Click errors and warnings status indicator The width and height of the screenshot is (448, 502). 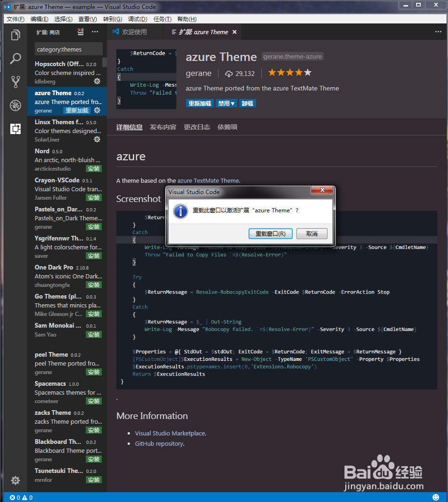pyautogui.click(x=21, y=497)
